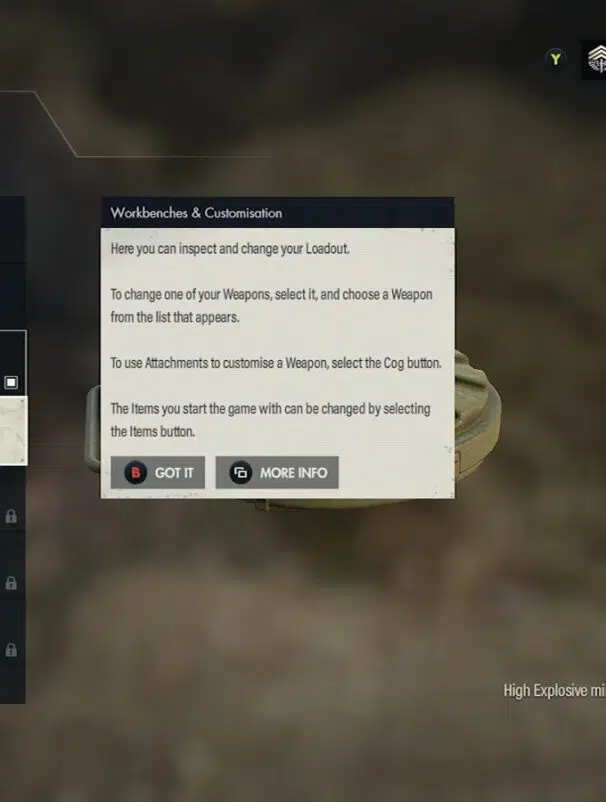
Task: Select the first locked item slot
Action: pyautogui.click(x=12, y=516)
